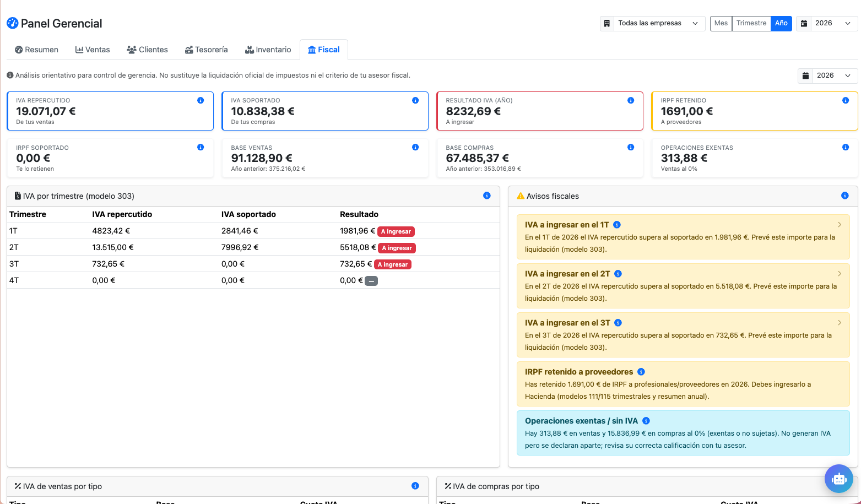Click info icon on IRPF Retenido card
Viewport: 861px width, 504px height.
pos(845,100)
